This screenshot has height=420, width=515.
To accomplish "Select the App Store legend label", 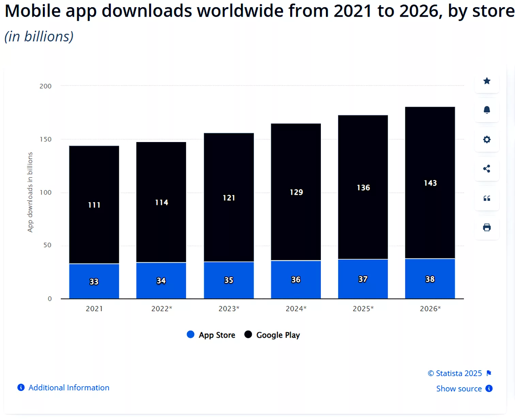I will coord(217,335).
